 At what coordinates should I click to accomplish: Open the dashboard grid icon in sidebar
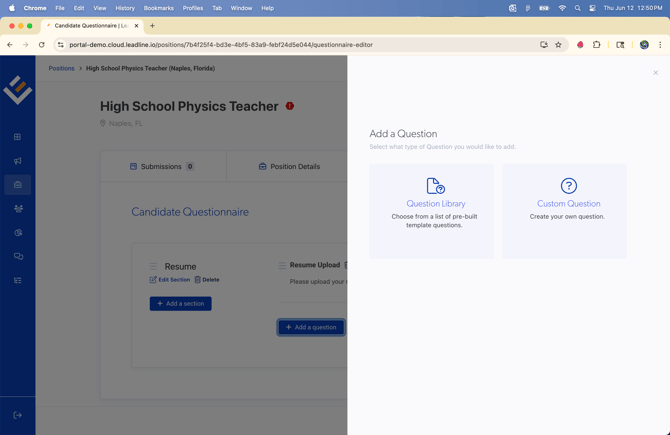(x=18, y=137)
